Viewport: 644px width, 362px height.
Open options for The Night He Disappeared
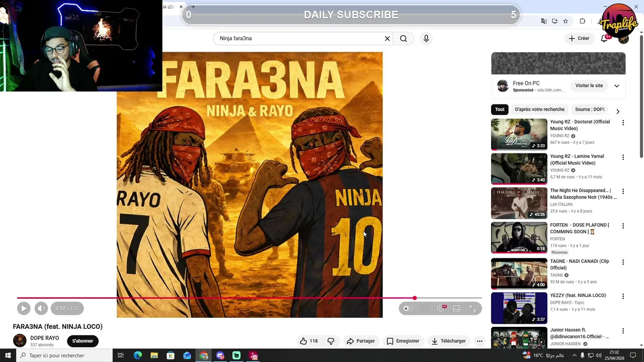(623, 192)
